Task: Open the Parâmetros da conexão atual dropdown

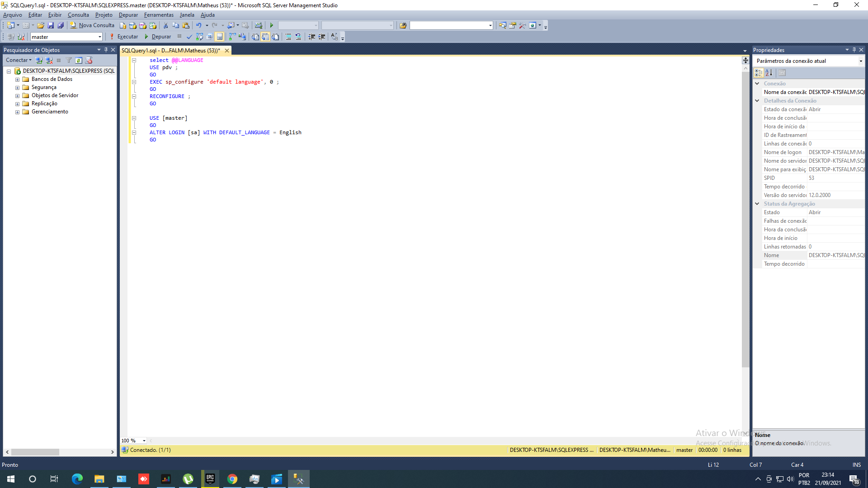Action: point(861,61)
